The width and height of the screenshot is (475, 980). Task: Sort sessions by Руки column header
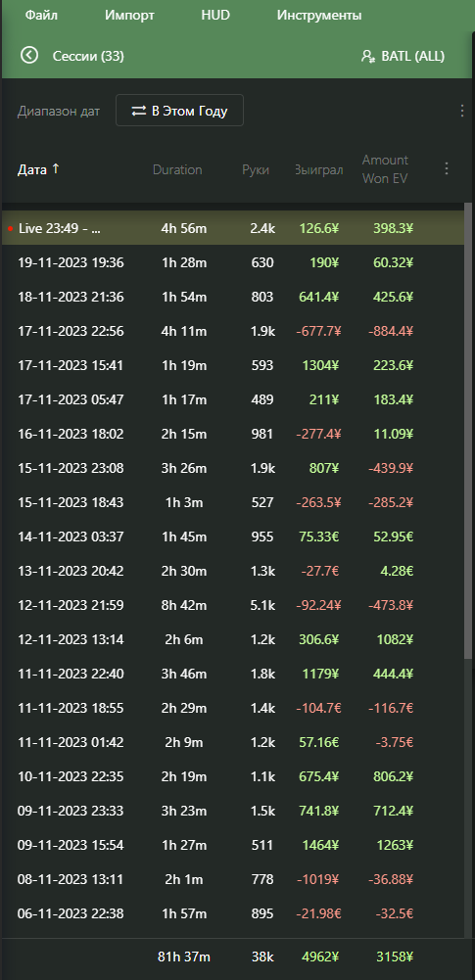click(x=256, y=169)
